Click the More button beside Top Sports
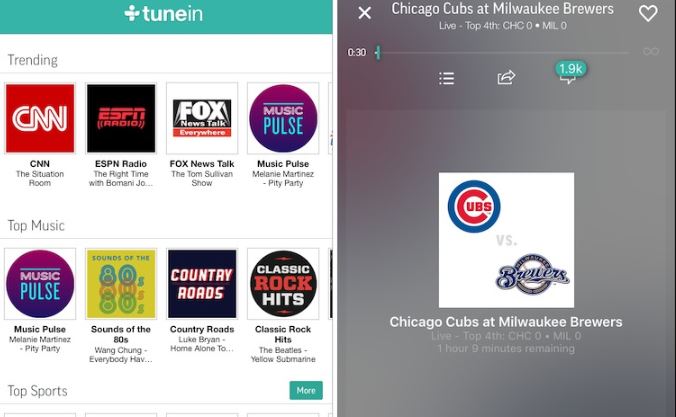Image resolution: width=676 pixels, height=417 pixels. [x=306, y=390]
